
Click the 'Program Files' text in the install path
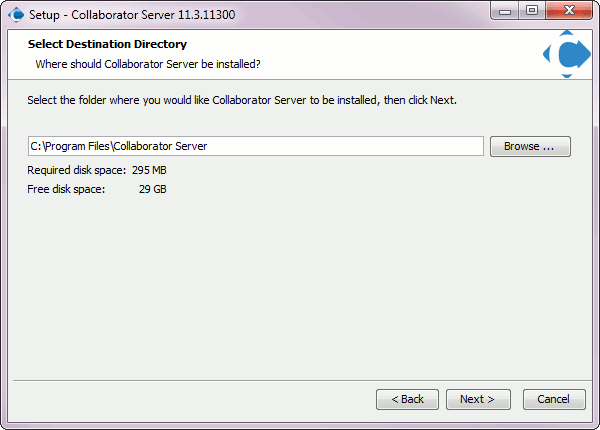point(78,147)
